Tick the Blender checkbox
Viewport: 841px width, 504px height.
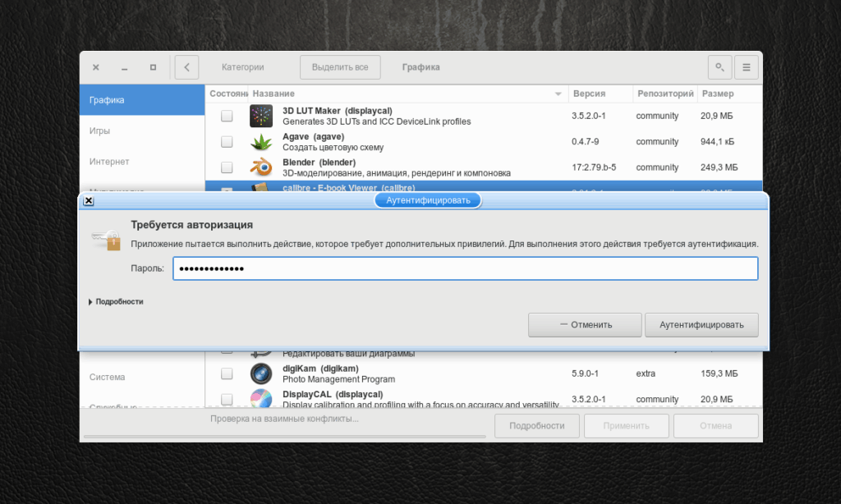click(x=227, y=167)
